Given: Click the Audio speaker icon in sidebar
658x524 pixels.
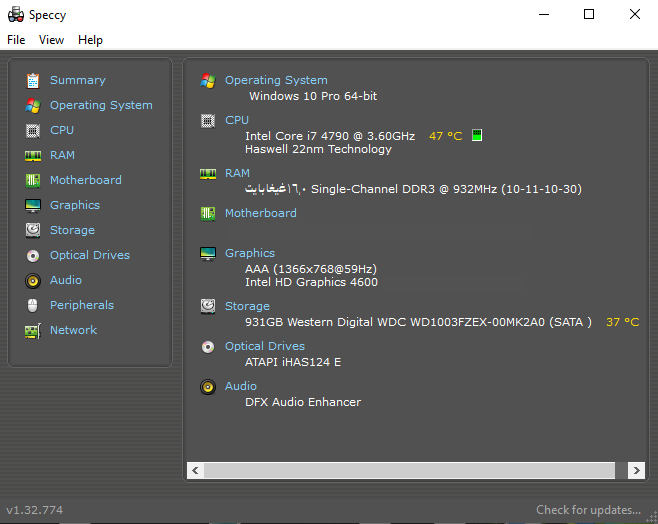Looking at the screenshot, I should click(x=33, y=281).
